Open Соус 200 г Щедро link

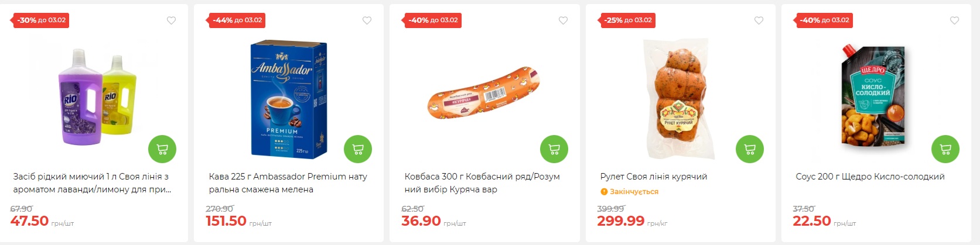tap(870, 177)
